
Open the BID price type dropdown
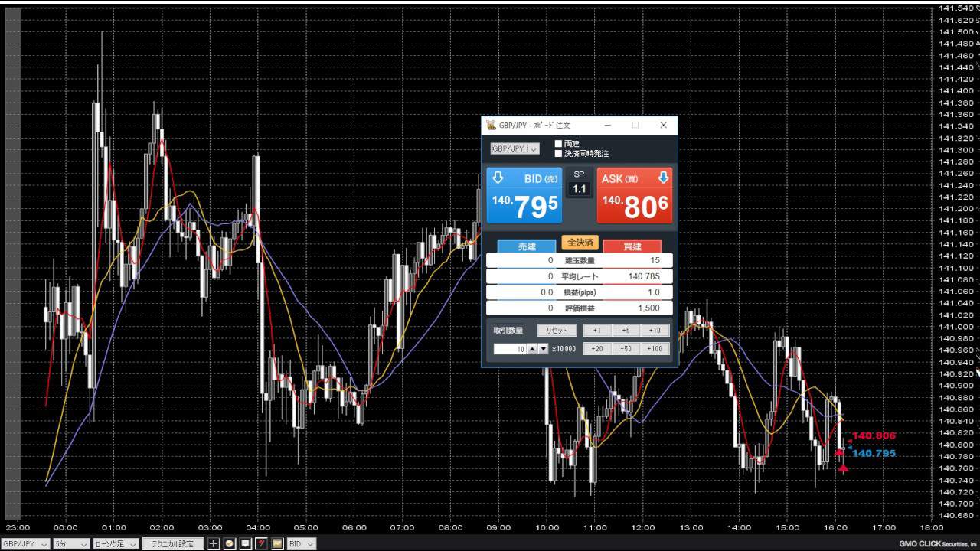[x=301, y=544]
